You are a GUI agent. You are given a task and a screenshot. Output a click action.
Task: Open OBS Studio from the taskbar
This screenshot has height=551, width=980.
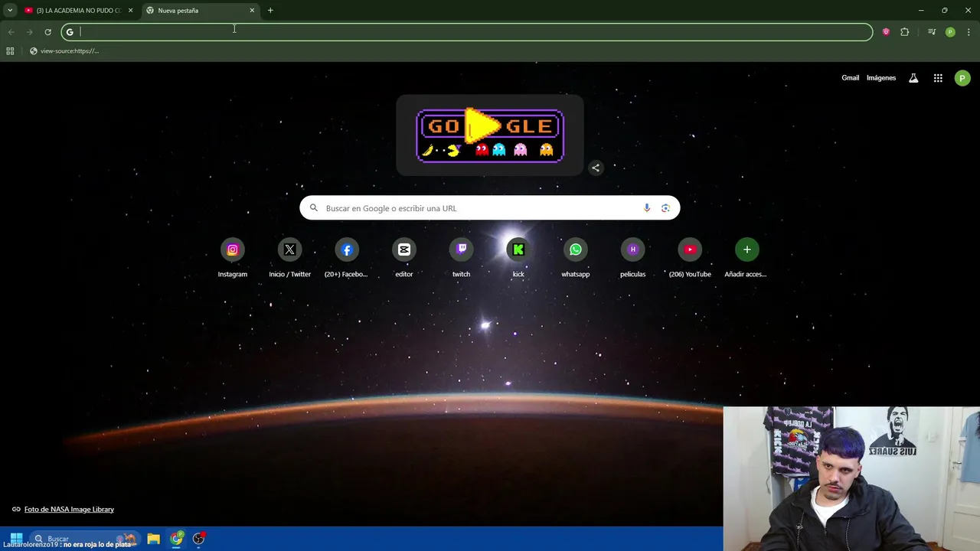pyautogui.click(x=199, y=539)
